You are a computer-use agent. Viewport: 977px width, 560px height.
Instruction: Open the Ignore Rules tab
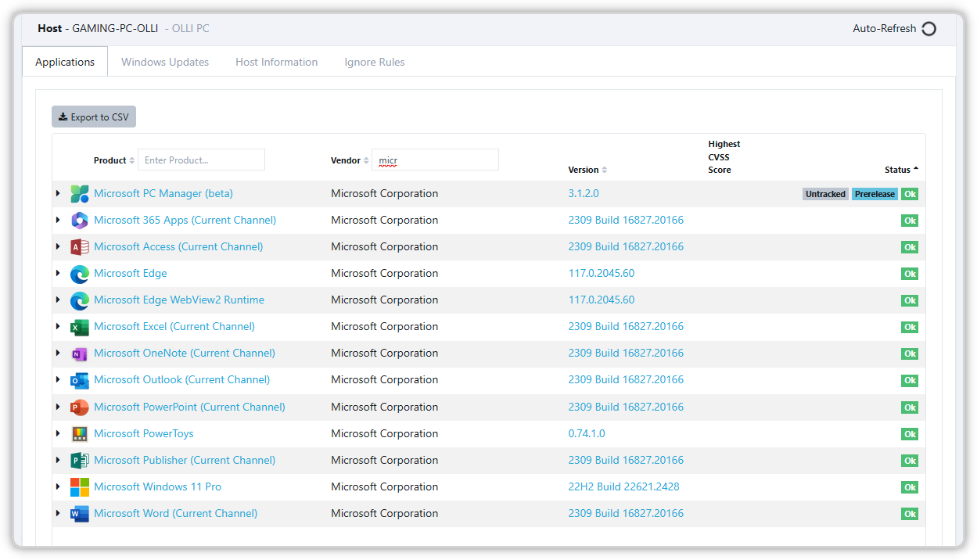pyautogui.click(x=375, y=62)
